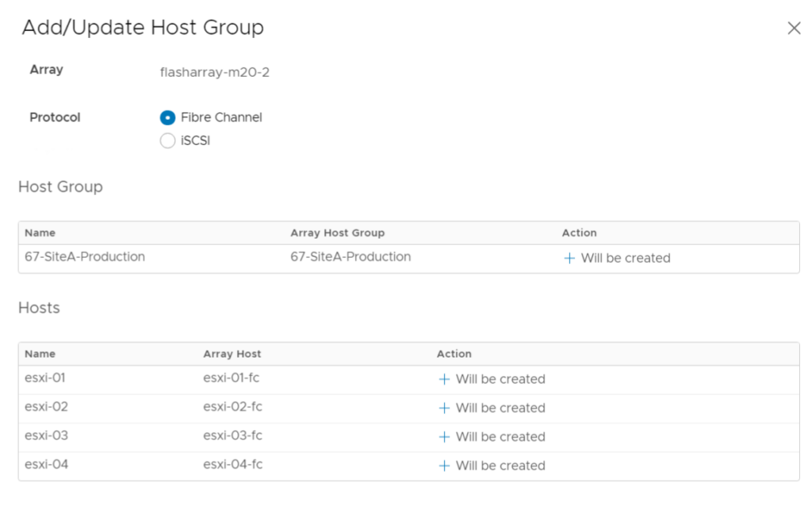Select host name esxi-03
Image resolution: width=812 pixels, height=514 pixels.
pyautogui.click(x=46, y=435)
